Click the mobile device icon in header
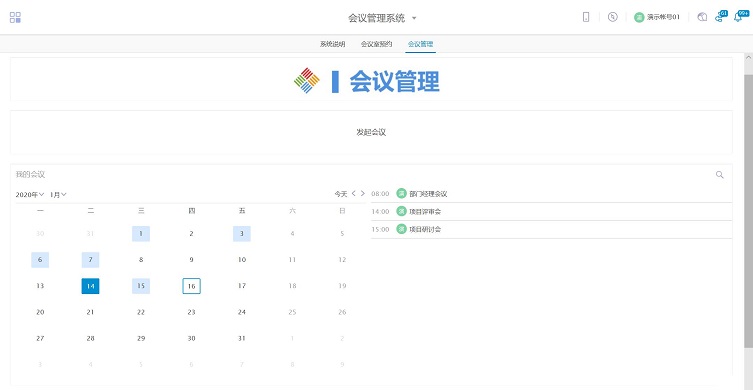The width and height of the screenshot is (753, 390). 586,17
